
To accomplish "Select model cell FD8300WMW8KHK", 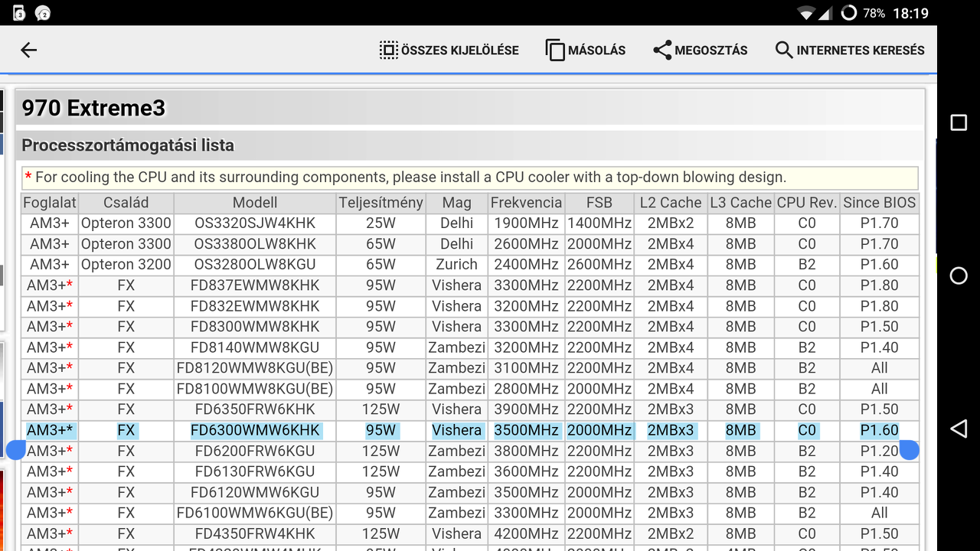I will click(255, 327).
